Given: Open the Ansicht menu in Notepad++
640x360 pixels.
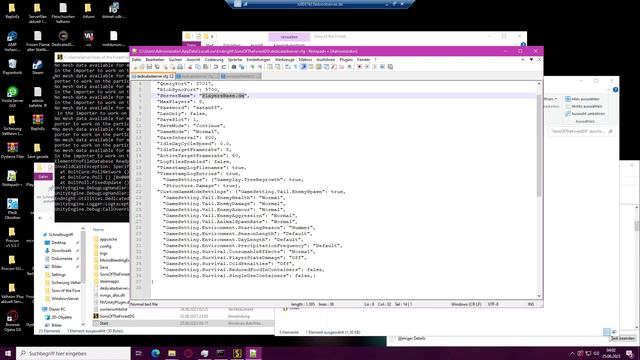Looking at the screenshot, I should tap(193, 60).
